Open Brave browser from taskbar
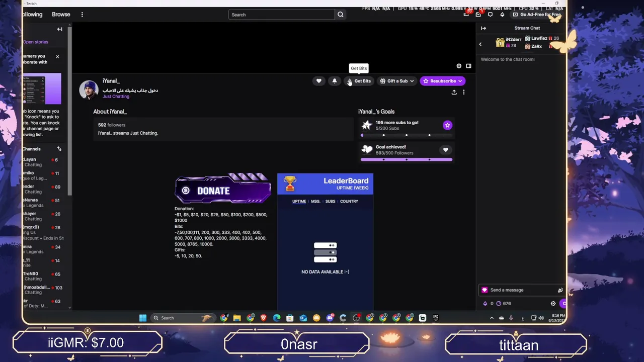The width and height of the screenshot is (644, 362). (263, 318)
